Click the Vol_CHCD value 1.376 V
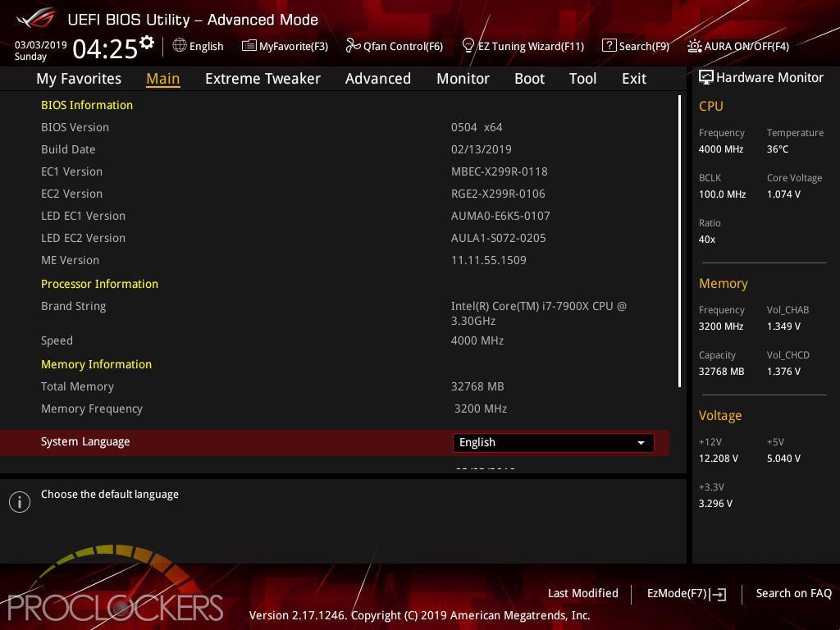This screenshot has width=840, height=630. click(783, 372)
